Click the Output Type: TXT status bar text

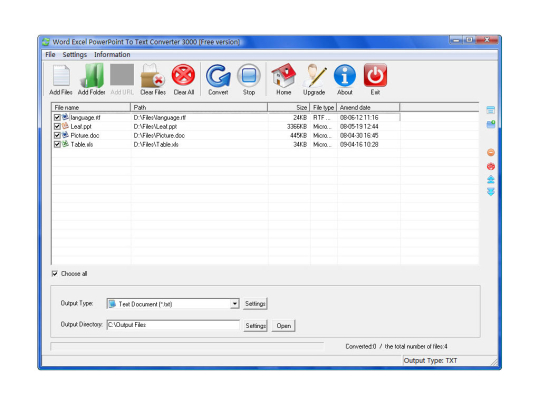[430, 361]
